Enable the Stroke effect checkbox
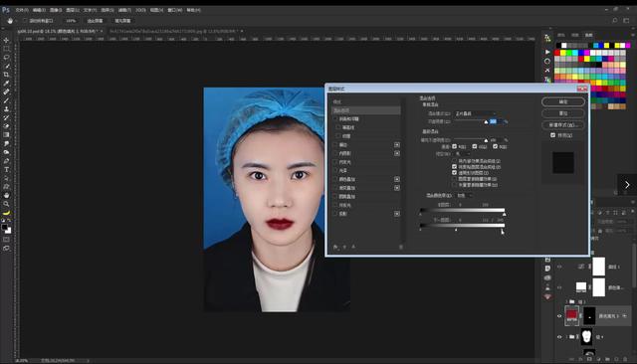Screen dimensions: 637x364 click(335, 145)
